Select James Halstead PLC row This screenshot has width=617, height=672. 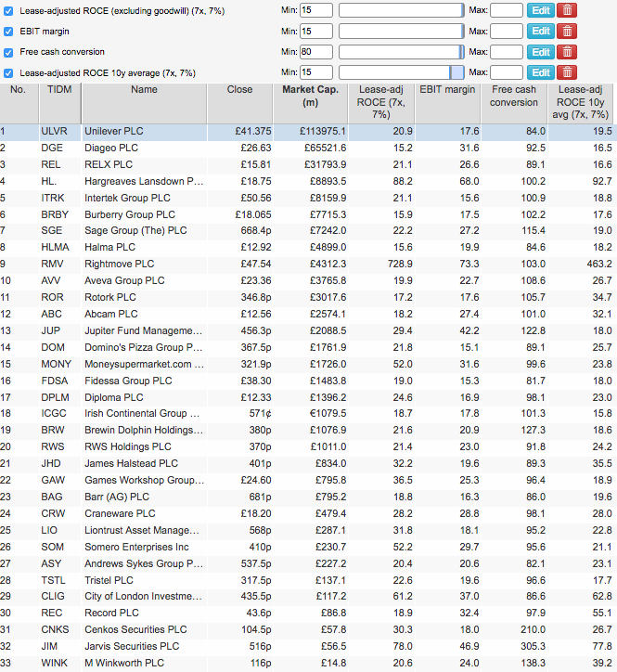(x=308, y=464)
